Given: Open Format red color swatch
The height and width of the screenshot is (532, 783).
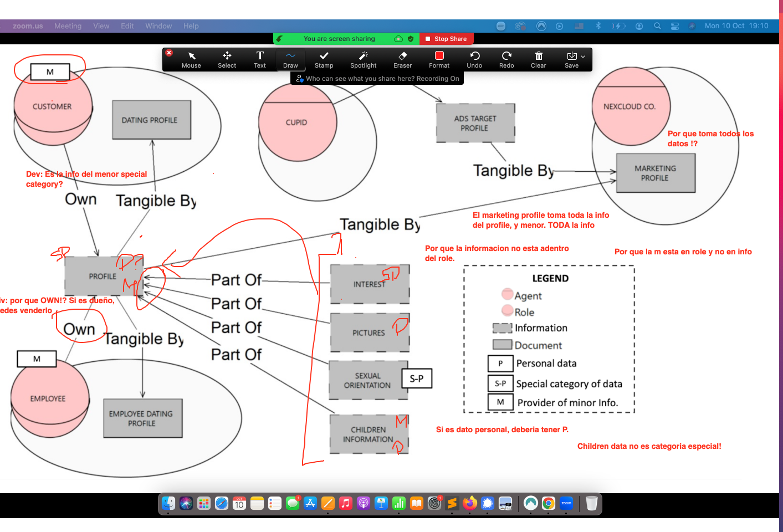Looking at the screenshot, I should point(439,56).
